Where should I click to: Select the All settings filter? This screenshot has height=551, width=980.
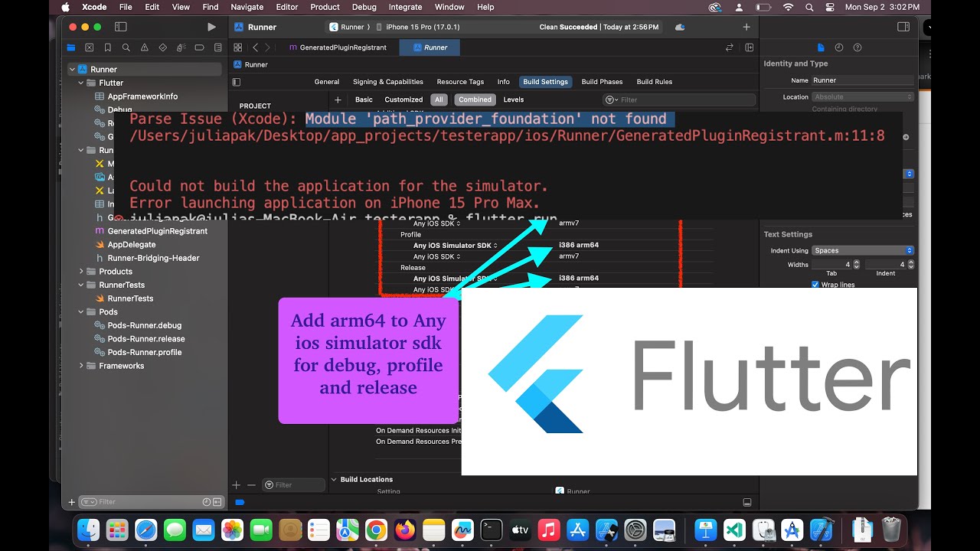pos(439,99)
